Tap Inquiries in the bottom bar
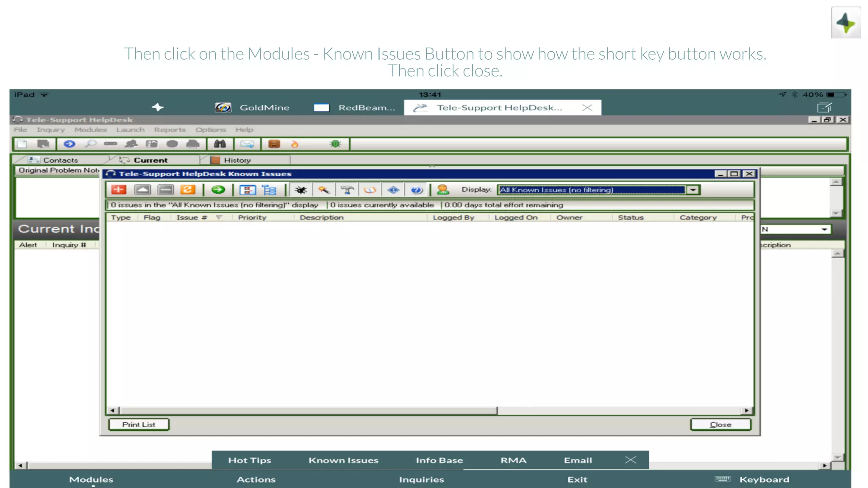 coord(421,480)
